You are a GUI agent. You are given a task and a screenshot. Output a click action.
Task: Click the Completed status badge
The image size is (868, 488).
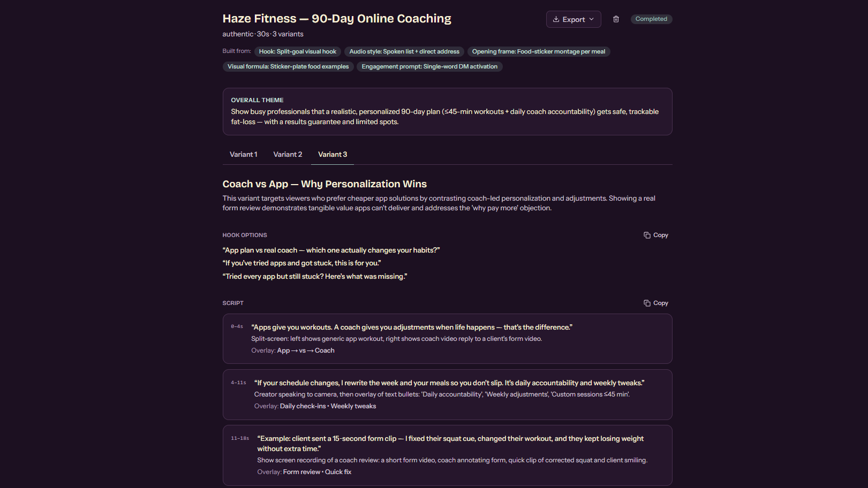pyautogui.click(x=651, y=19)
